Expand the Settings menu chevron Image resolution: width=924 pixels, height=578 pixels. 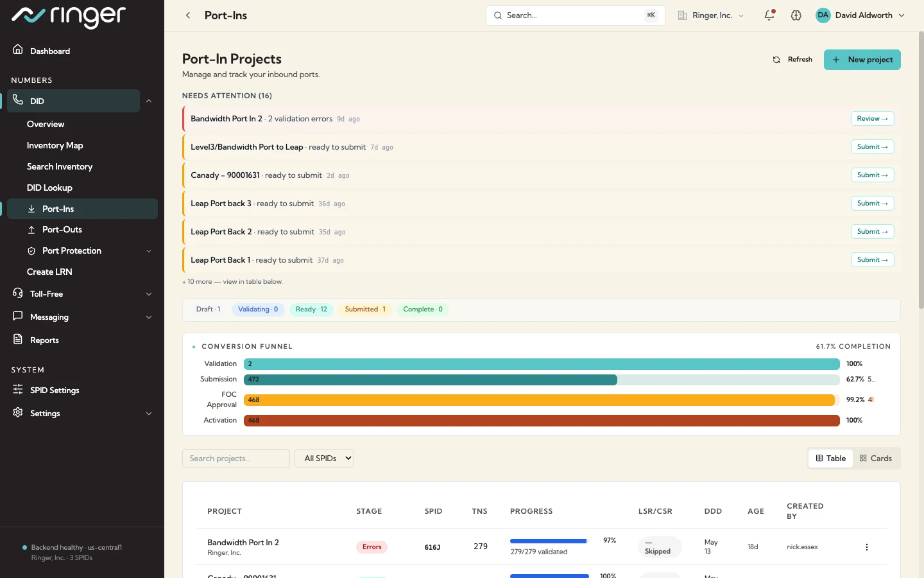[149, 414]
